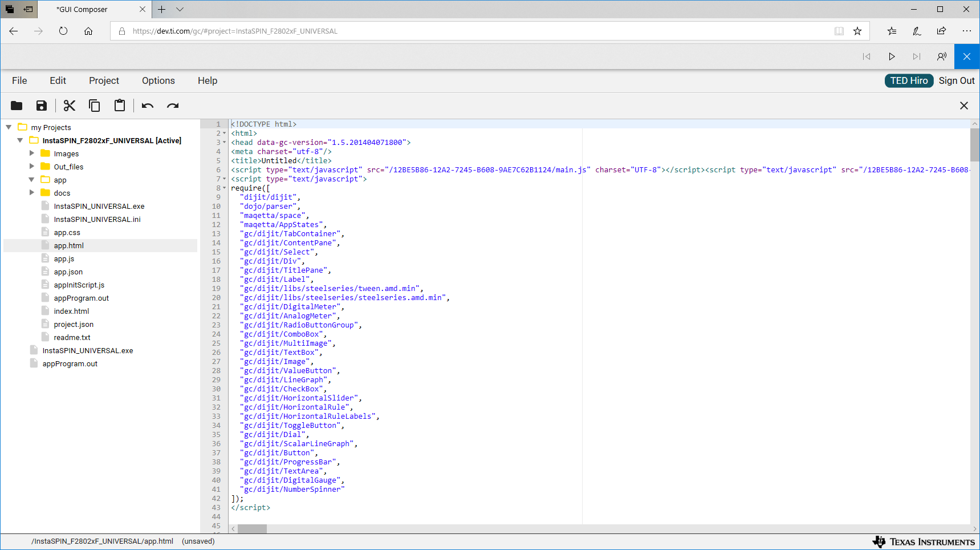Viewport: 980px width, 550px height.
Task: Open voice settings icon in read-aloud bar
Action: [x=942, y=56]
